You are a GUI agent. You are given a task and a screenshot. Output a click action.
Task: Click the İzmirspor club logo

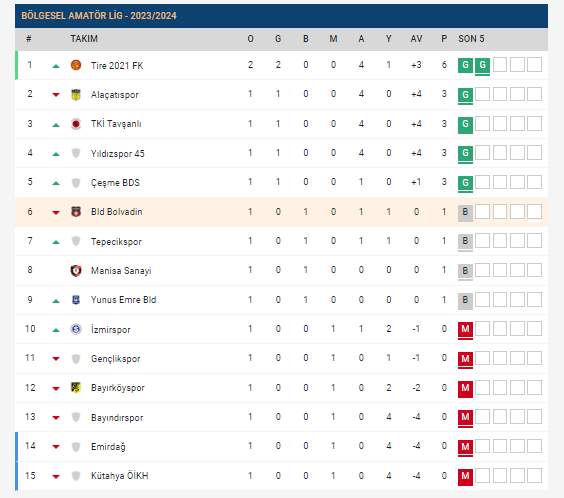pyautogui.click(x=76, y=329)
